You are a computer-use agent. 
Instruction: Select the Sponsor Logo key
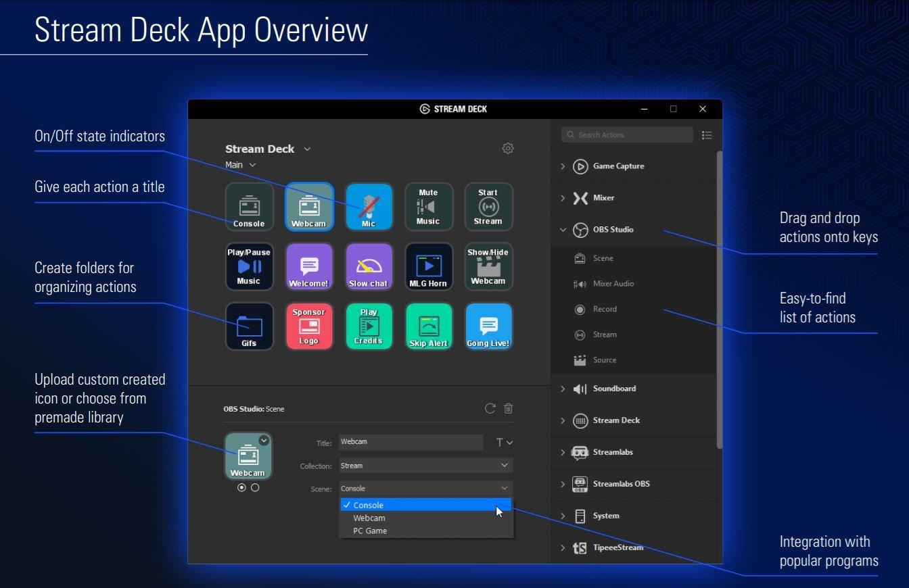click(x=309, y=326)
